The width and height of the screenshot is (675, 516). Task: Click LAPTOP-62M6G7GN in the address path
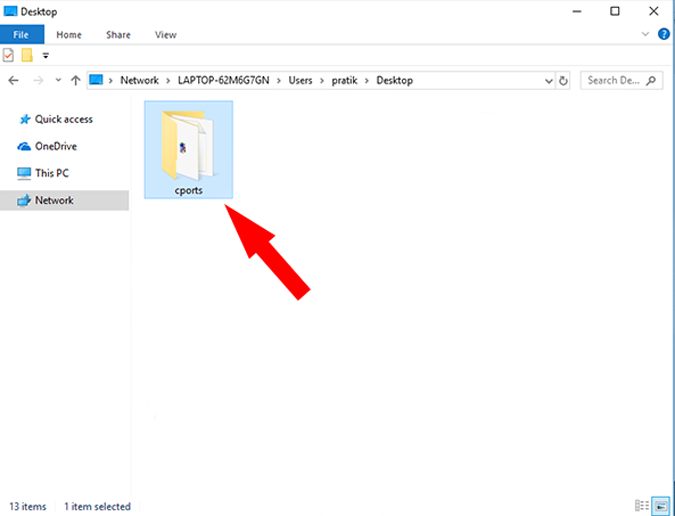point(229,80)
